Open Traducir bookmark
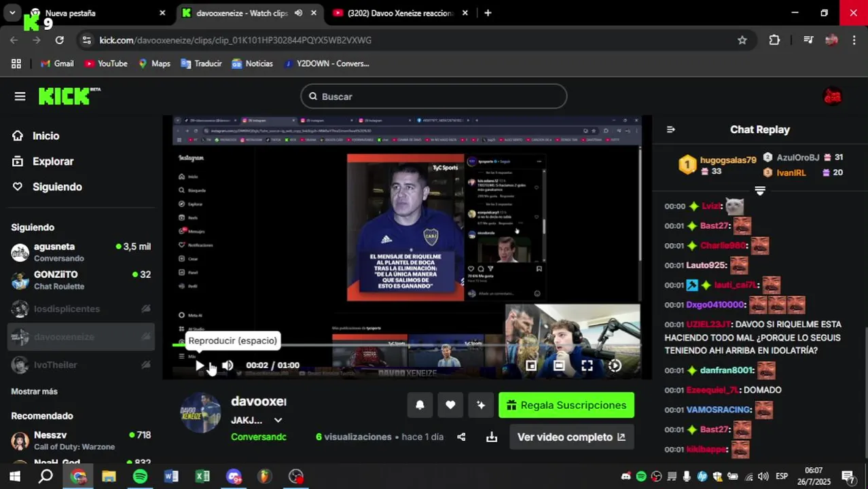The height and width of the screenshot is (489, 868). click(x=201, y=63)
